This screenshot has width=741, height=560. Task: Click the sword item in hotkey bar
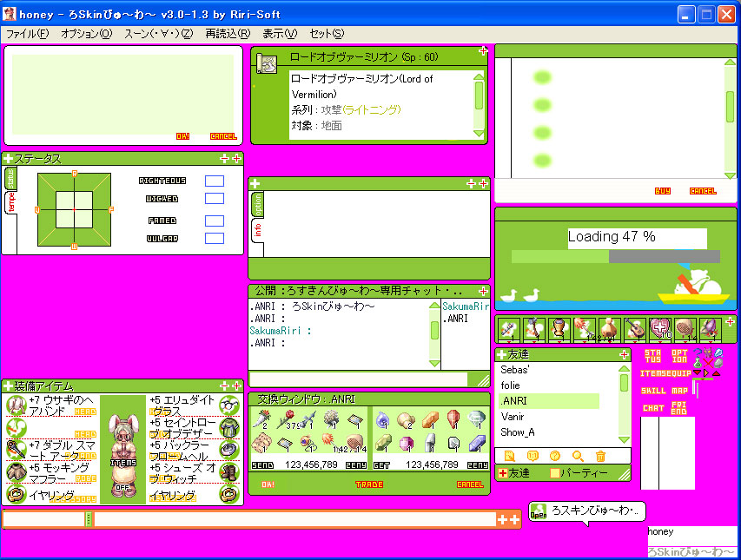pyautogui.click(x=508, y=329)
